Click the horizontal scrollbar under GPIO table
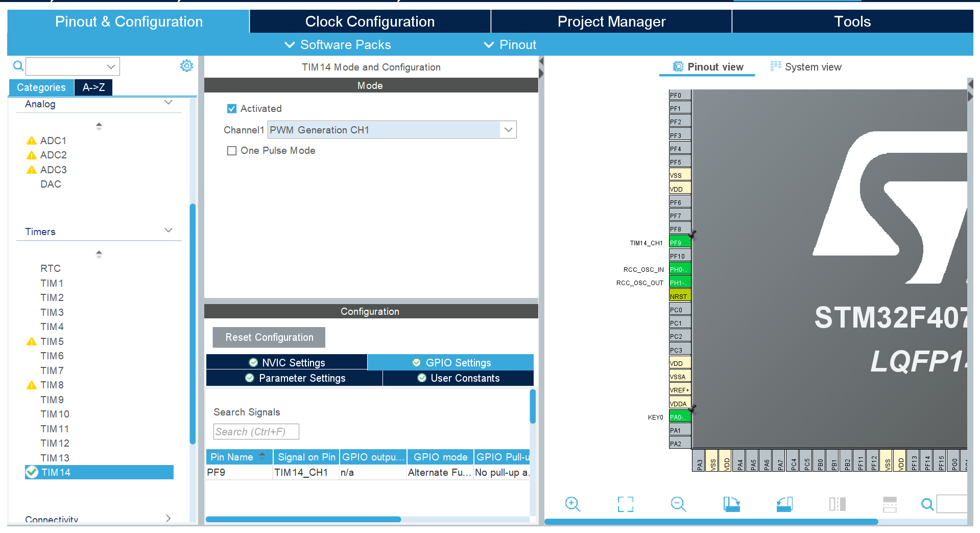The width and height of the screenshot is (980, 533). point(303,519)
